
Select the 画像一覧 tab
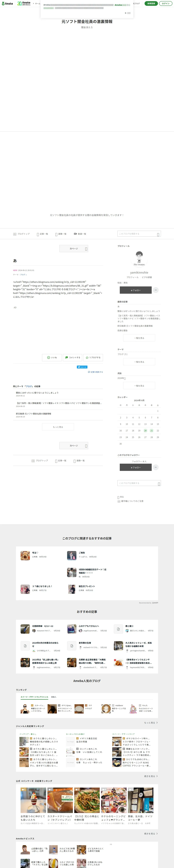point(61,234)
